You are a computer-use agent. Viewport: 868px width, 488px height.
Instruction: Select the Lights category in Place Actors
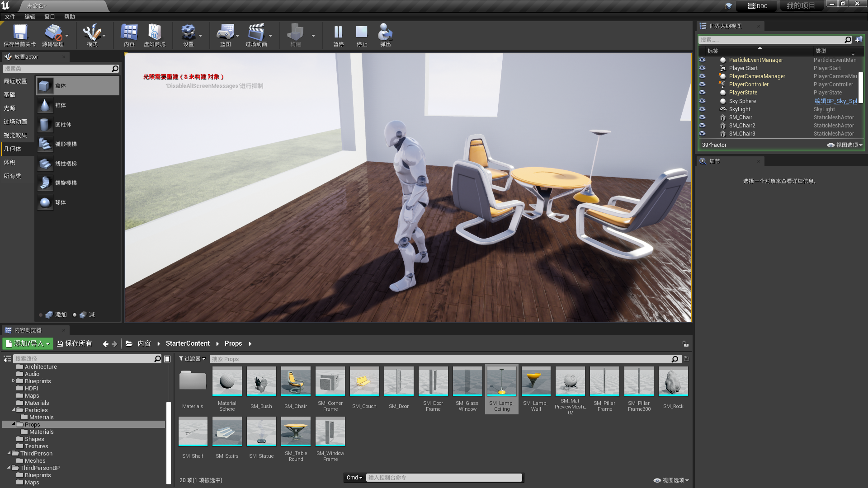coord(17,108)
